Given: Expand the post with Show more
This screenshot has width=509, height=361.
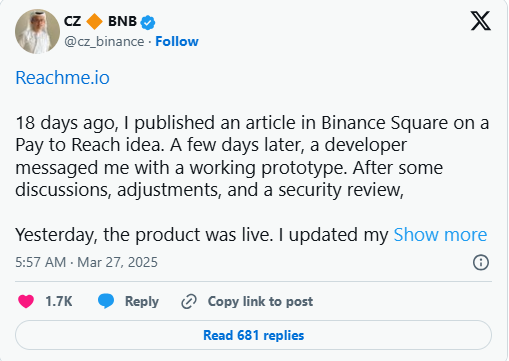Looking at the screenshot, I should coord(440,235).
